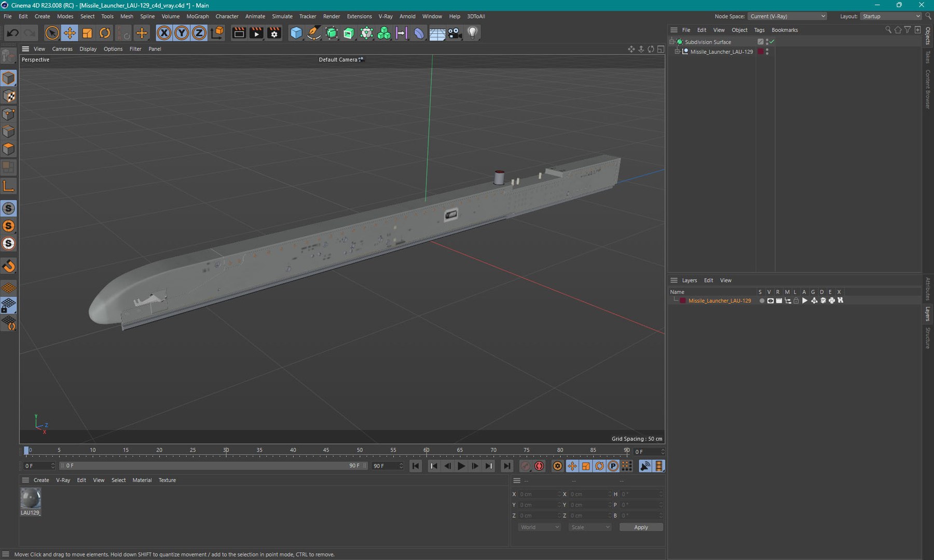Toggle X axis lock
Screen dimensions: 934x560
tap(164, 33)
